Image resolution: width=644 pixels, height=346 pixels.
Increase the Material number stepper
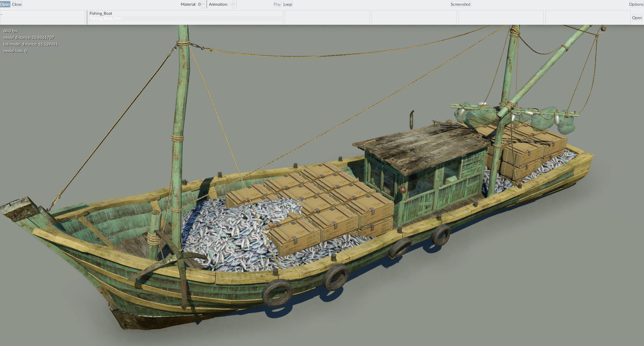point(203,2)
